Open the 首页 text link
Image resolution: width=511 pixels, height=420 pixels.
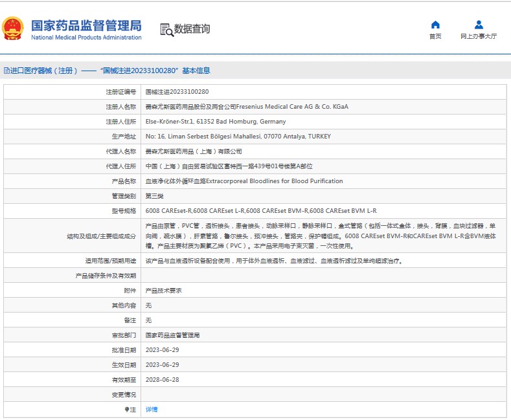pos(435,37)
